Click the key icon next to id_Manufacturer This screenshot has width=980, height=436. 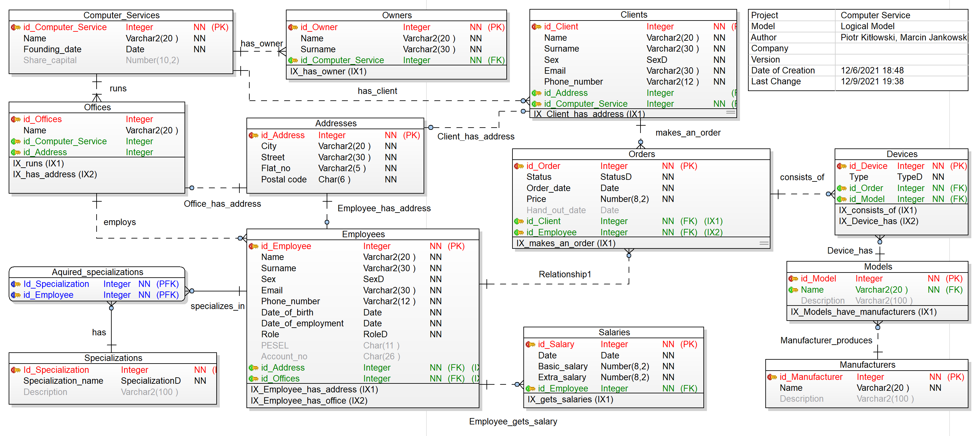click(x=772, y=377)
